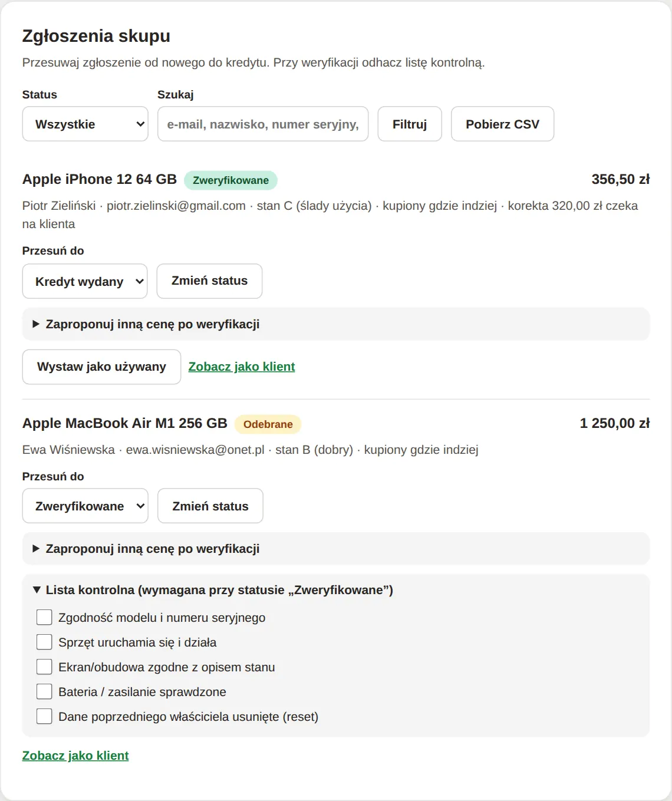Click the 1 250,00 zł price

[x=615, y=423]
